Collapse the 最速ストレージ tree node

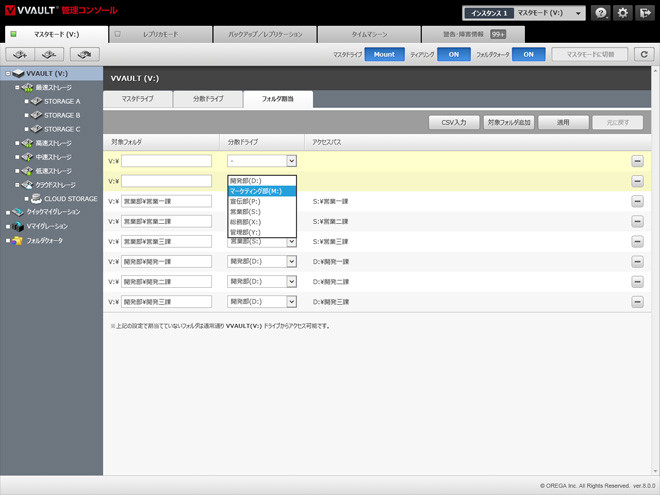coord(17,88)
